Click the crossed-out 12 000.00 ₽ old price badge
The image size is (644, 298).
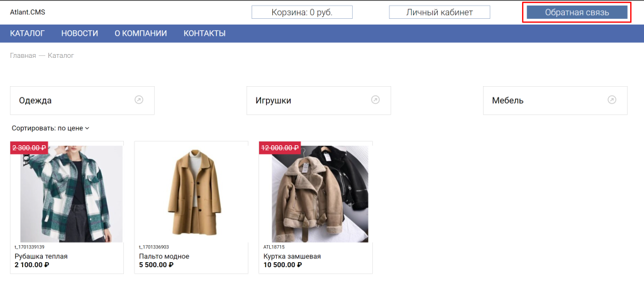tap(280, 148)
